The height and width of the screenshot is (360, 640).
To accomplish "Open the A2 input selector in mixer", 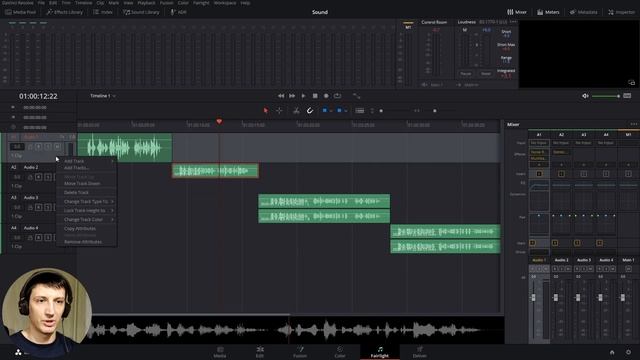I will click(x=561, y=143).
